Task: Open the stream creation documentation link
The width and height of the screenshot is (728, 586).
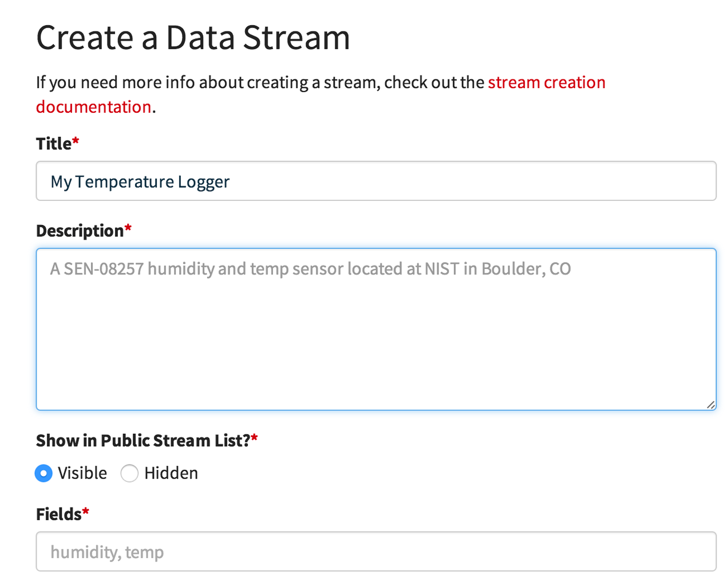Action: tap(546, 82)
